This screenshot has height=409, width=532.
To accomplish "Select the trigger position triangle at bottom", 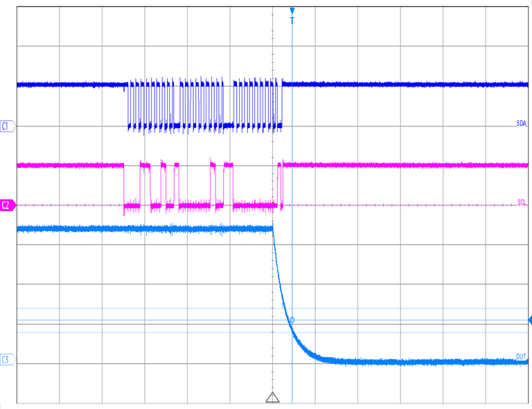I will (272, 397).
